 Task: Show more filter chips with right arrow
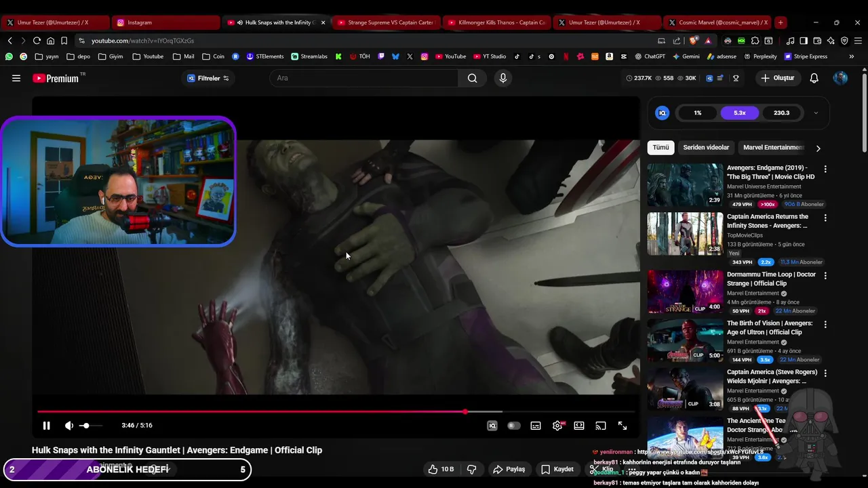[x=818, y=148]
